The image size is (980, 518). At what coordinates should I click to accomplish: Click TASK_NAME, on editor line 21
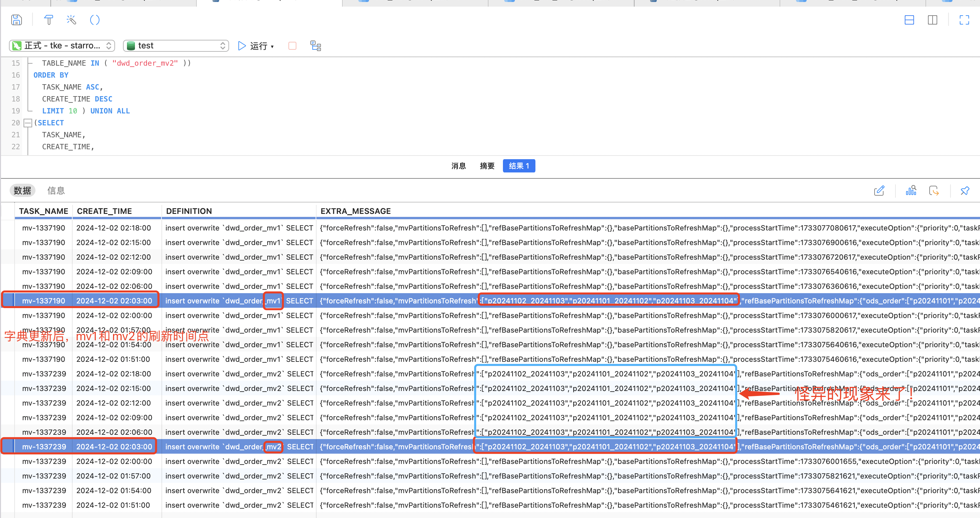point(64,135)
